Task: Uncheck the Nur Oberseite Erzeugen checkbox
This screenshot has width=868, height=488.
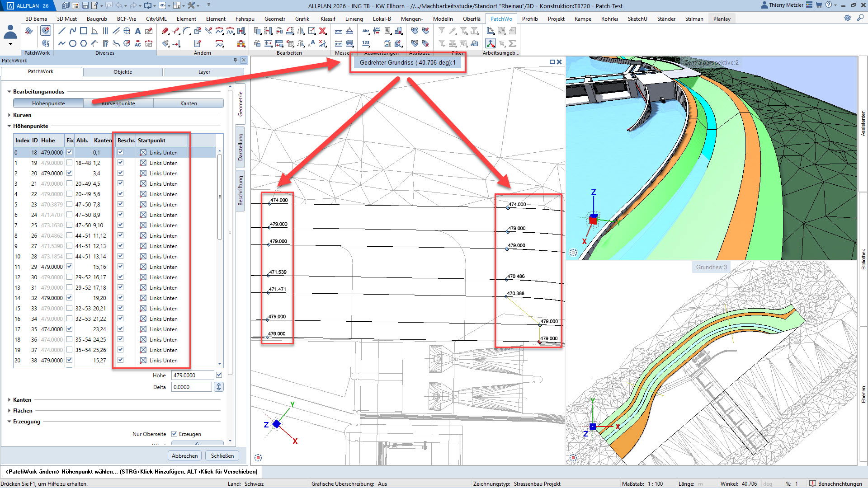Action: 174,434
